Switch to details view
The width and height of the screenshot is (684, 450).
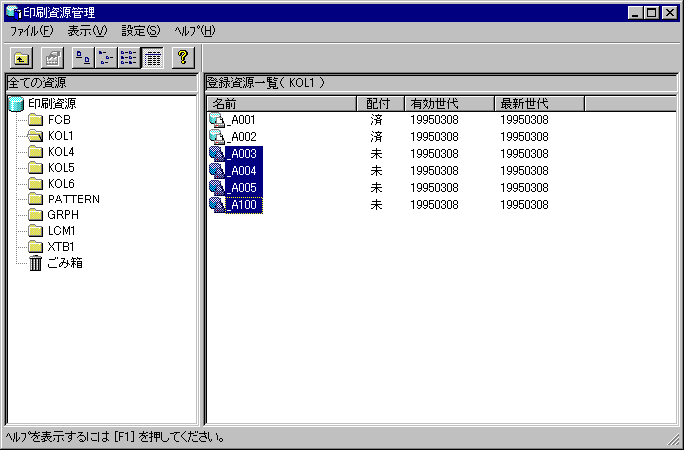pos(152,58)
